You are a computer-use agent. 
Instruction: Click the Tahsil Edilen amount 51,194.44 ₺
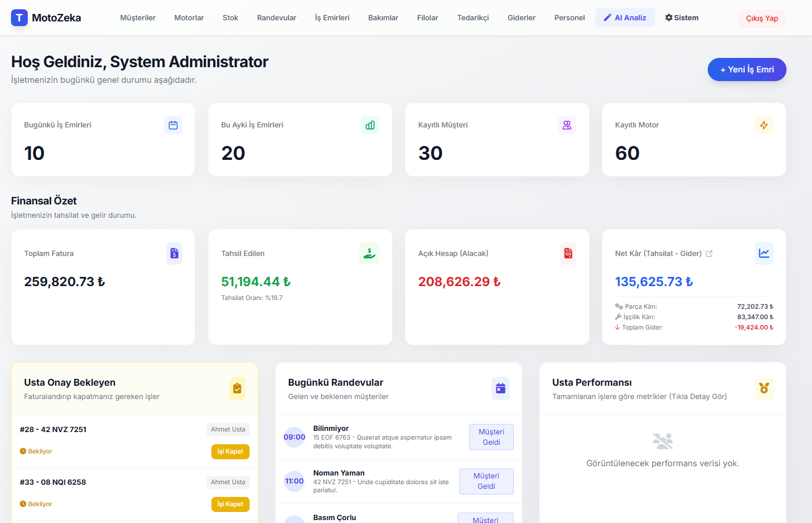pos(256,282)
